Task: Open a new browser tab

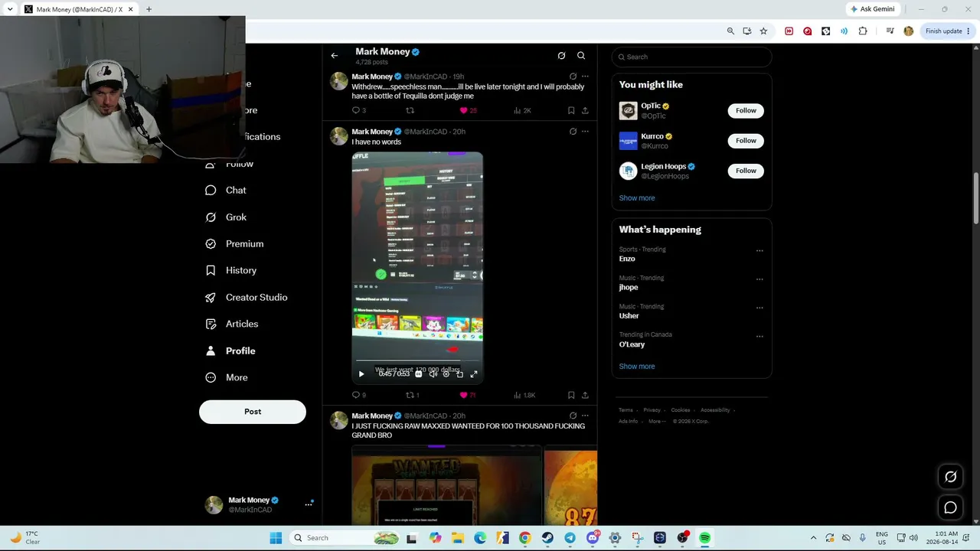Action: coord(149,9)
